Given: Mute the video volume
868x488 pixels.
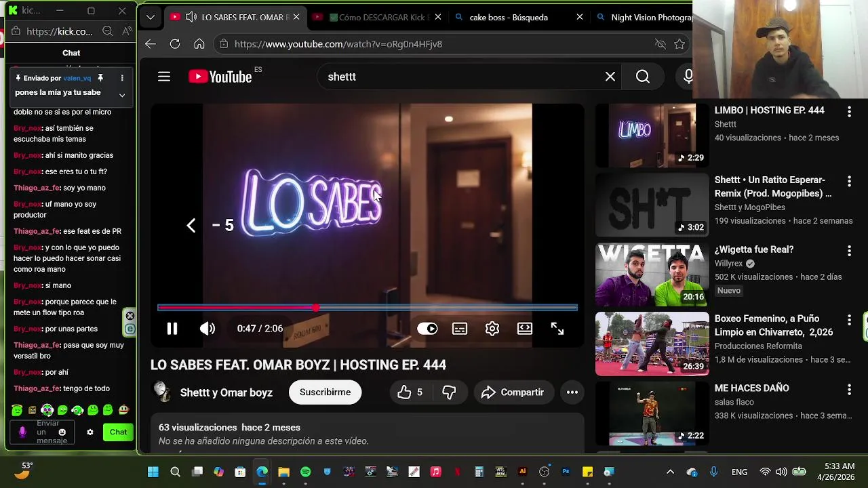Looking at the screenshot, I should 208,329.
